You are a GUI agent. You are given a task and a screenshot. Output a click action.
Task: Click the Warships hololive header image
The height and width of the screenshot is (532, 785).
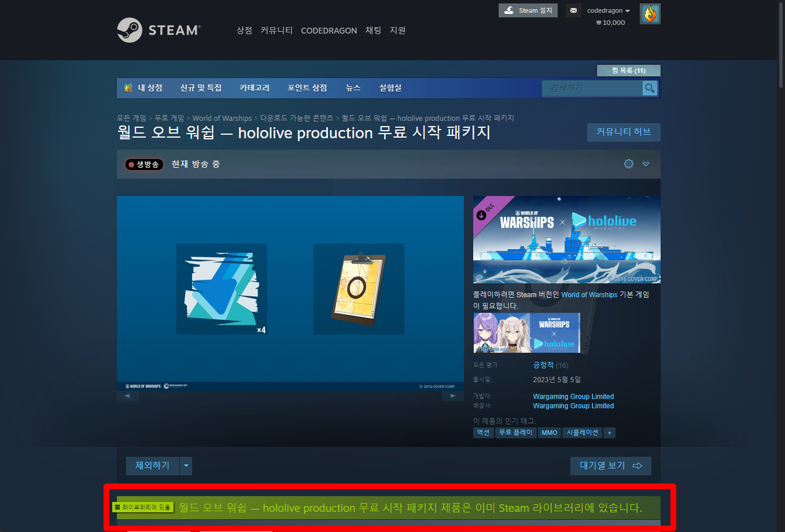pos(567,239)
